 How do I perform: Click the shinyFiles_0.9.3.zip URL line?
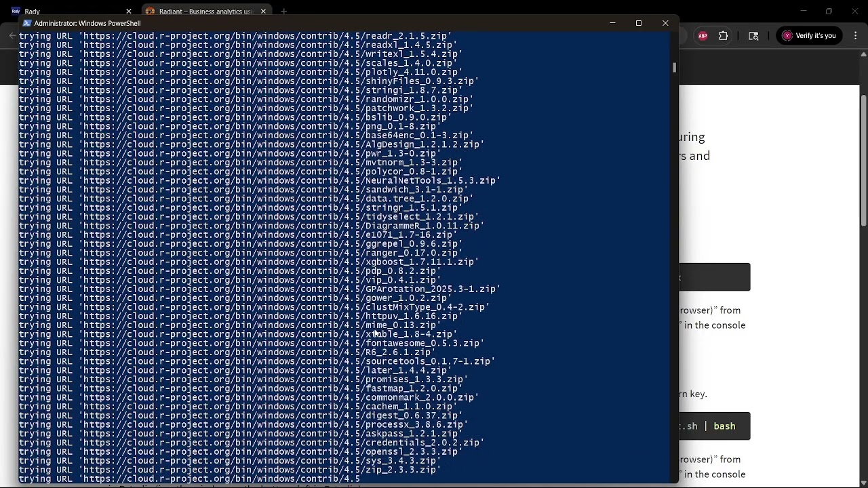pos(249,81)
